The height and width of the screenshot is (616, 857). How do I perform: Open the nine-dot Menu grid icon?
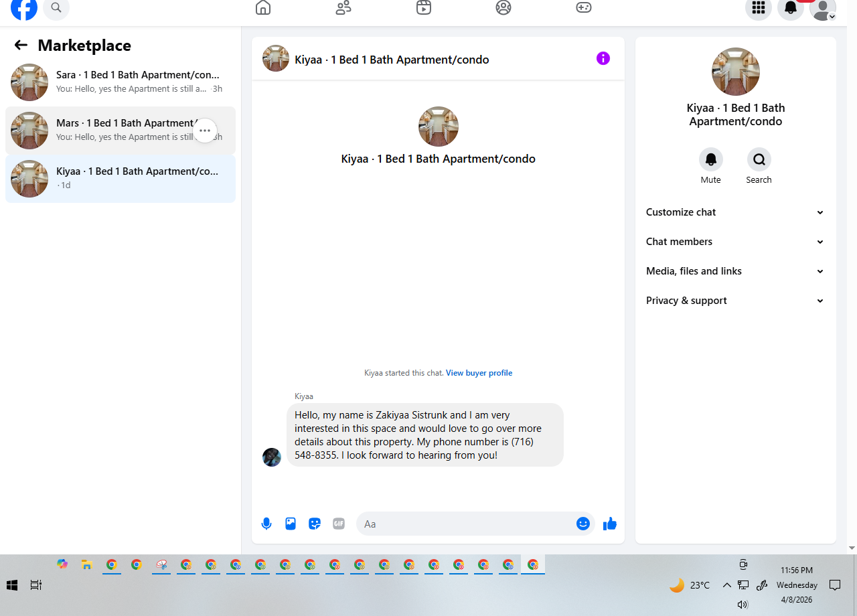pyautogui.click(x=759, y=8)
